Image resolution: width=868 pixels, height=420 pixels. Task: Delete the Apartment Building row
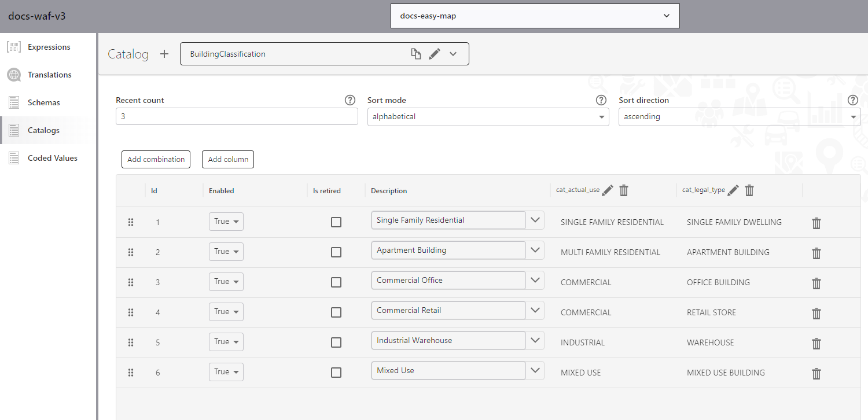click(x=816, y=253)
